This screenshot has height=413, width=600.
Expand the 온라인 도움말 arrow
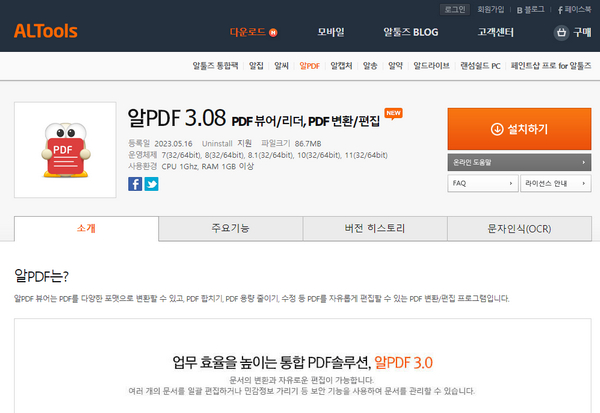coord(584,162)
